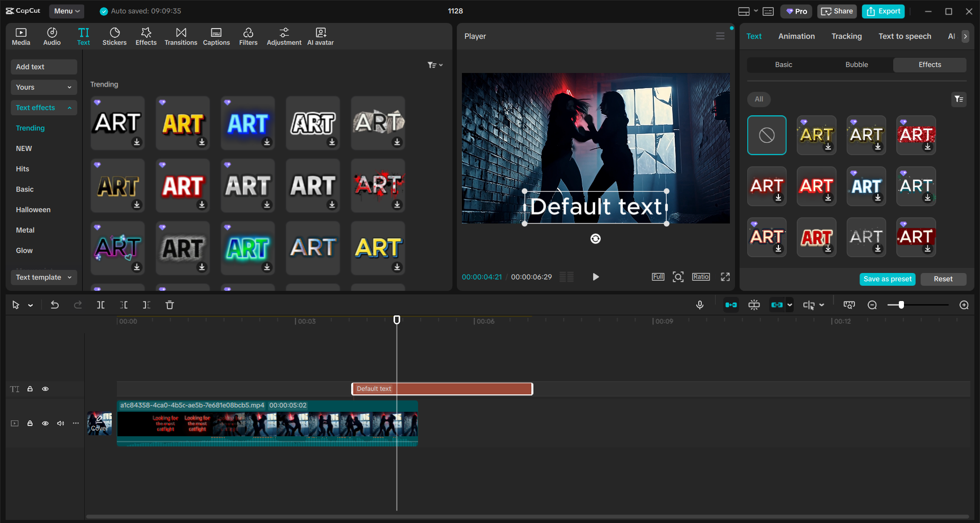Toggle visibility of the Default text track

45,388
